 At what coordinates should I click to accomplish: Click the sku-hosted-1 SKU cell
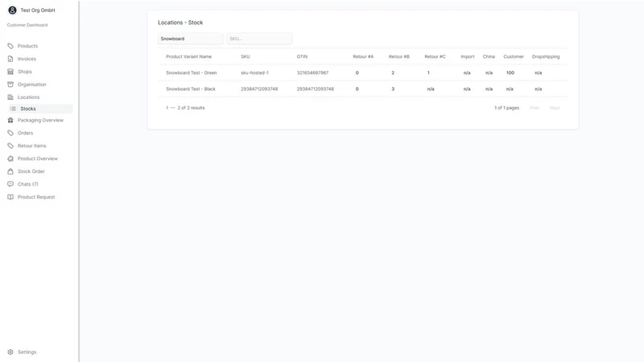[x=254, y=72]
